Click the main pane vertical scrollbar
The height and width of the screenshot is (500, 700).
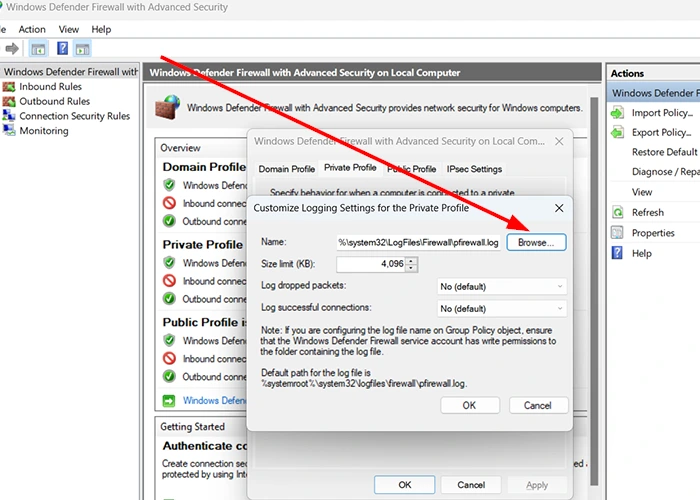point(594,290)
